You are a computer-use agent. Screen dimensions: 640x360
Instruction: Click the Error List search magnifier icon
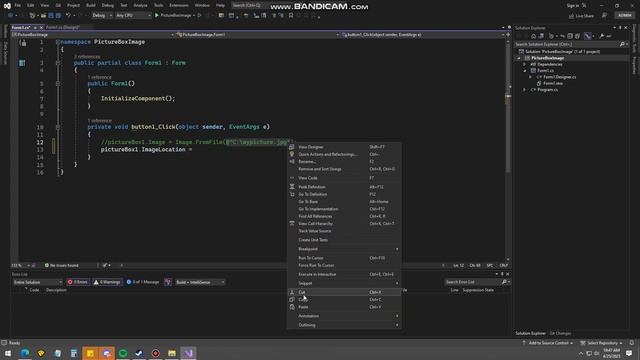coord(504,282)
